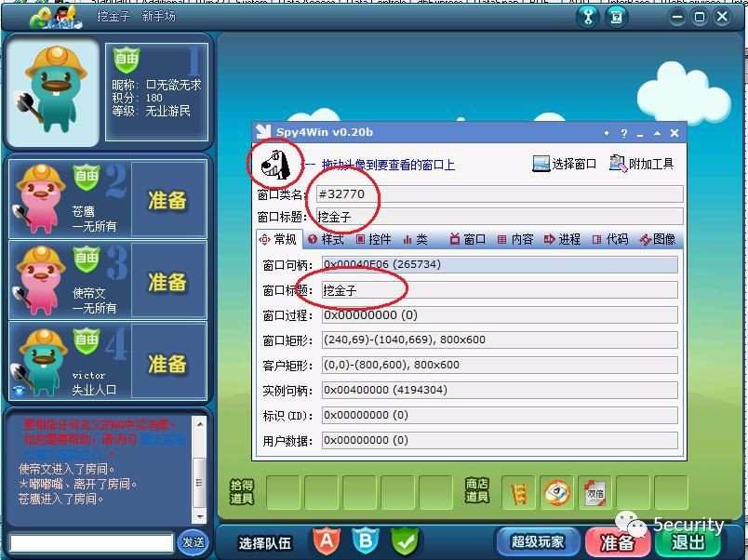Click the 客户矩形 value field
The height and width of the screenshot is (560, 748).
500,365
